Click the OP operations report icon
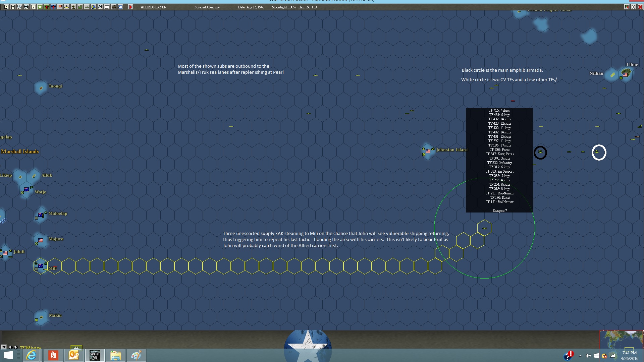 pos(107,7)
